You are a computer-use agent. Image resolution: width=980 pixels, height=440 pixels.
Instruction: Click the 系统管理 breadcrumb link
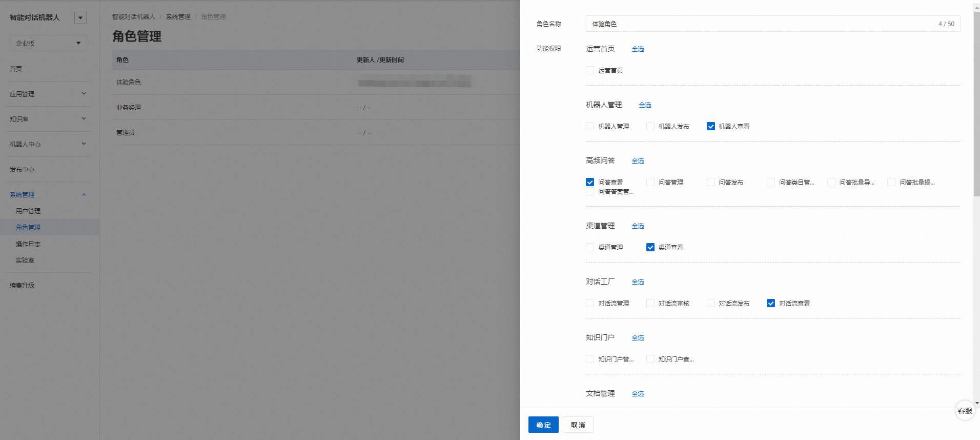tap(178, 16)
